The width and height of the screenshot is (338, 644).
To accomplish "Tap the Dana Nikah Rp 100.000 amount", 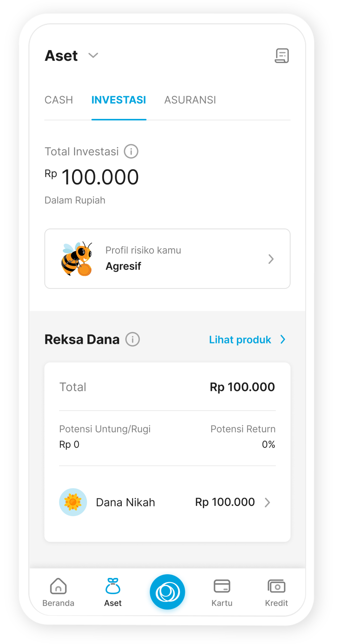I will (x=225, y=502).
